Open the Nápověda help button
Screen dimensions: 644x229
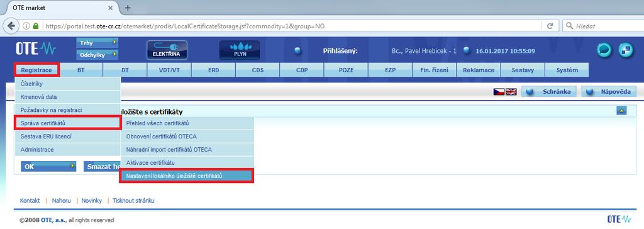pos(609,92)
